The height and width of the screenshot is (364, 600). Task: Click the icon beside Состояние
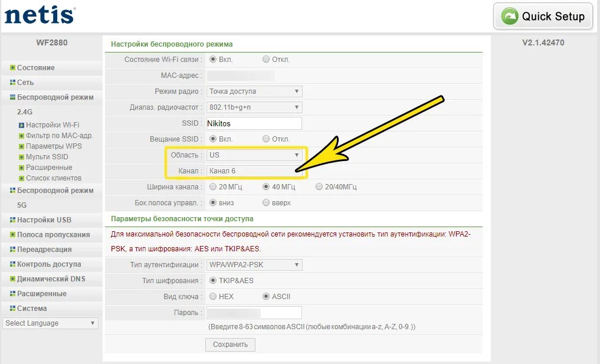(x=12, y=68)
